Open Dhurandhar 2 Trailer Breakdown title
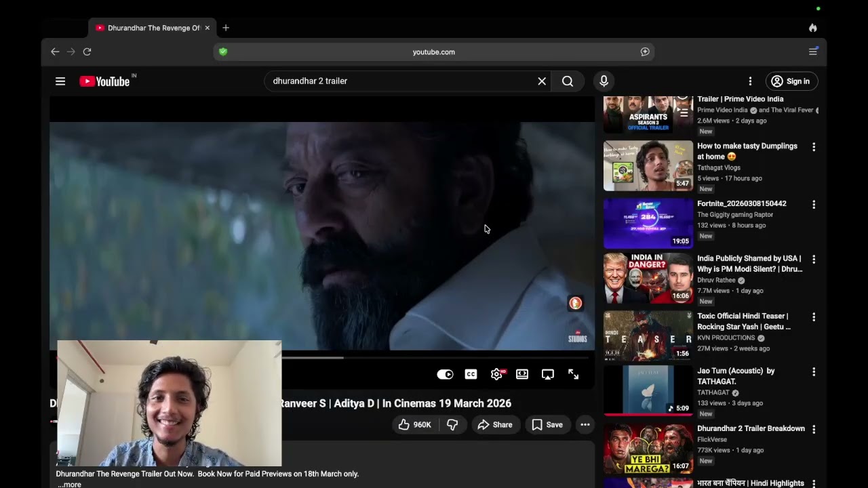Viewport: 868px width, 488px height. 751,429
